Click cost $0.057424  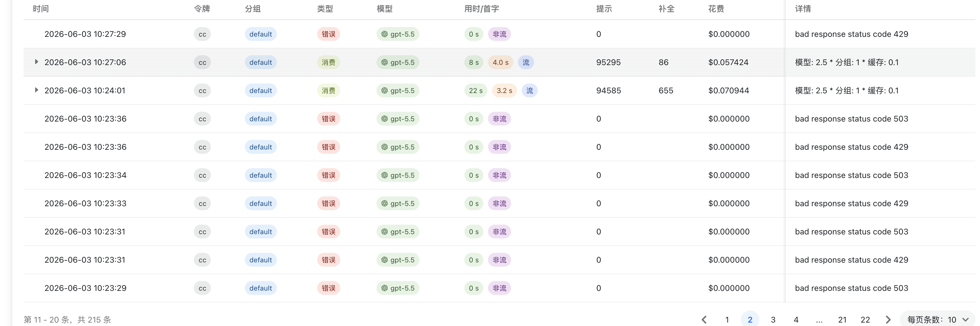tap(728, 62)
